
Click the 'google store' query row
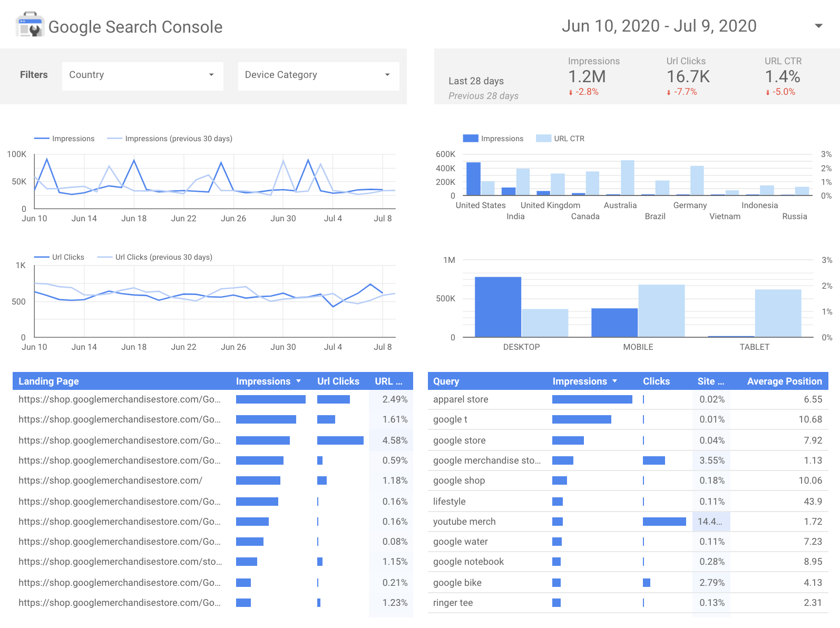click(x=628, y=440)
